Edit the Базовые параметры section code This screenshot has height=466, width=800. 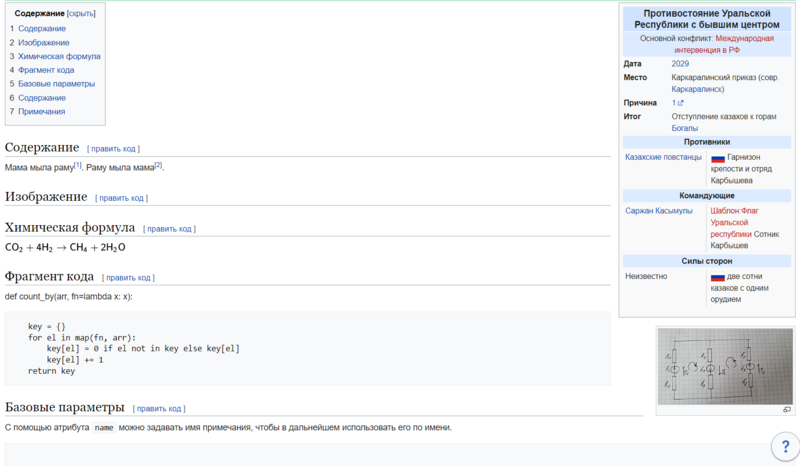160,409
